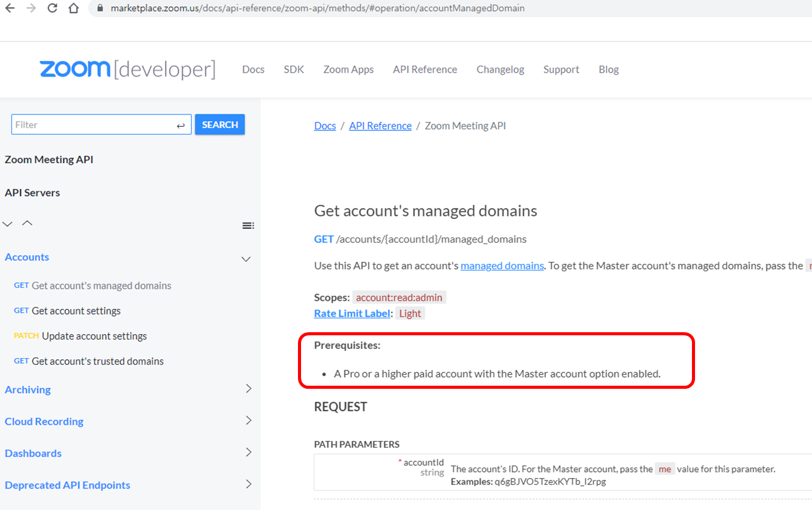Click Zoom Meeting API breadcrumb text
Screen dimensions: 812x510
[465, 126]
